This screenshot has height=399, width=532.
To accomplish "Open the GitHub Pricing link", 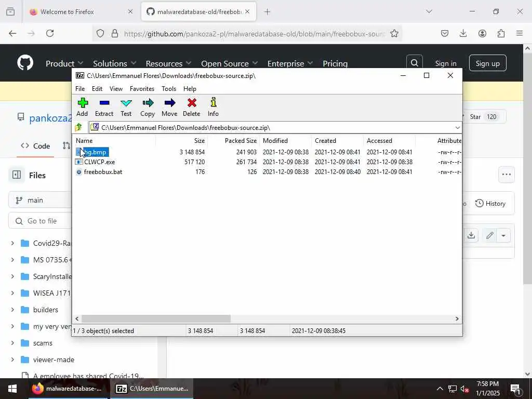I will [x=335, y=63].
